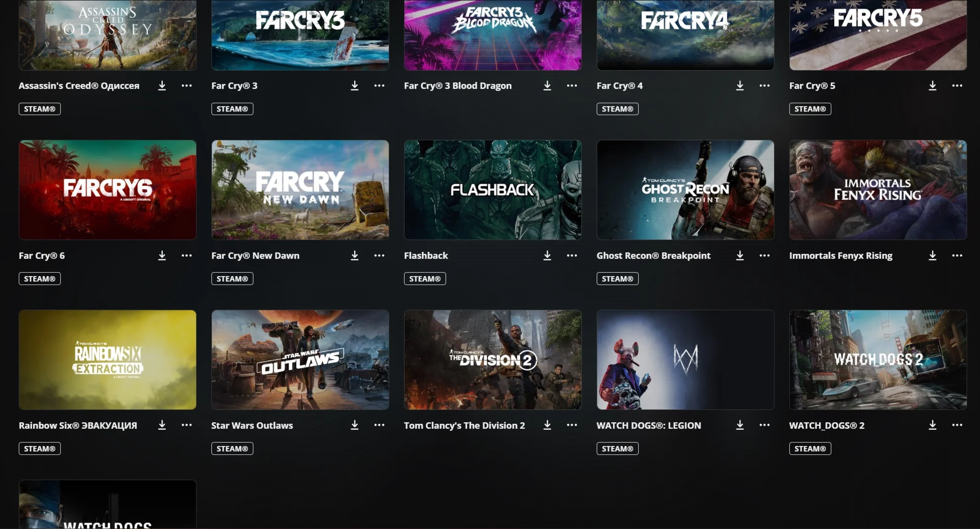
Task: Click the STEAM badge under Rainbow Six ЭВАКУАЦИЯ
Action: (x=40, y=448)
